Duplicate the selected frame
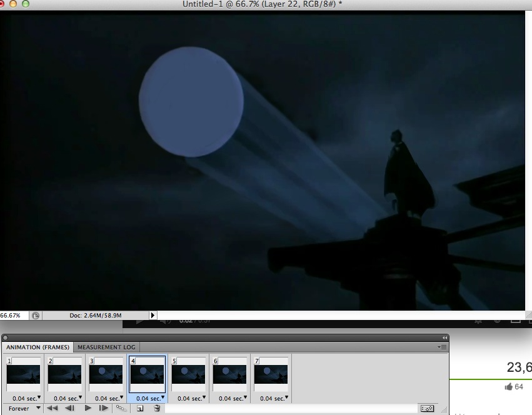 [139, 408]
